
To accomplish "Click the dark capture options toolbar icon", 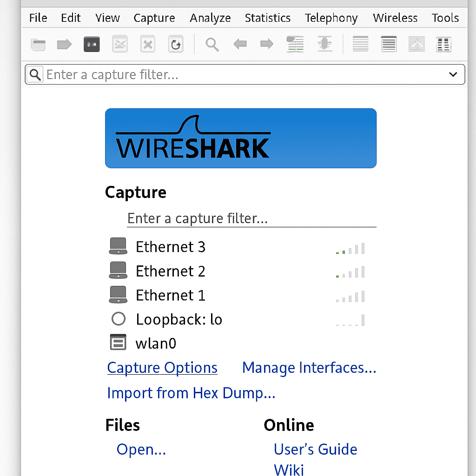I will [92, 45].
